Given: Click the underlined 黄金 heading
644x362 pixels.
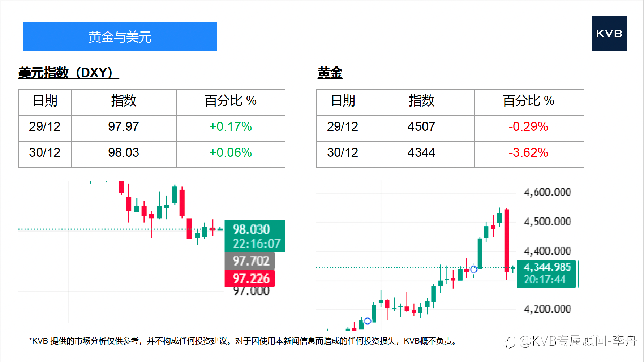Looking at the screenshot, I should 330,73.
